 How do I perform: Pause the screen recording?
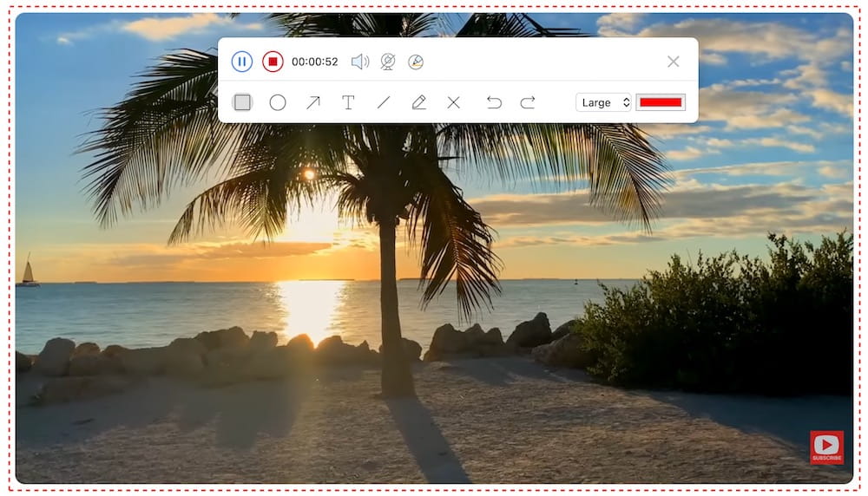tap(241, 62)
